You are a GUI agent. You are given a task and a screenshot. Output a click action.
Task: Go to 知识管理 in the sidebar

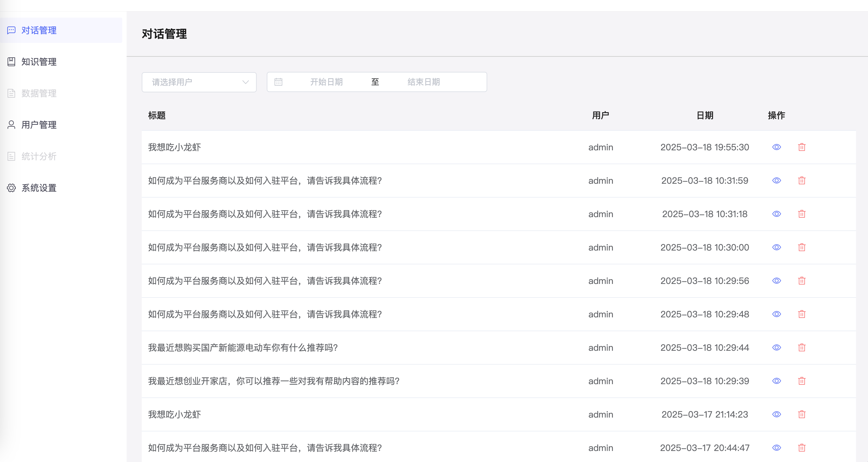(61, 62)
